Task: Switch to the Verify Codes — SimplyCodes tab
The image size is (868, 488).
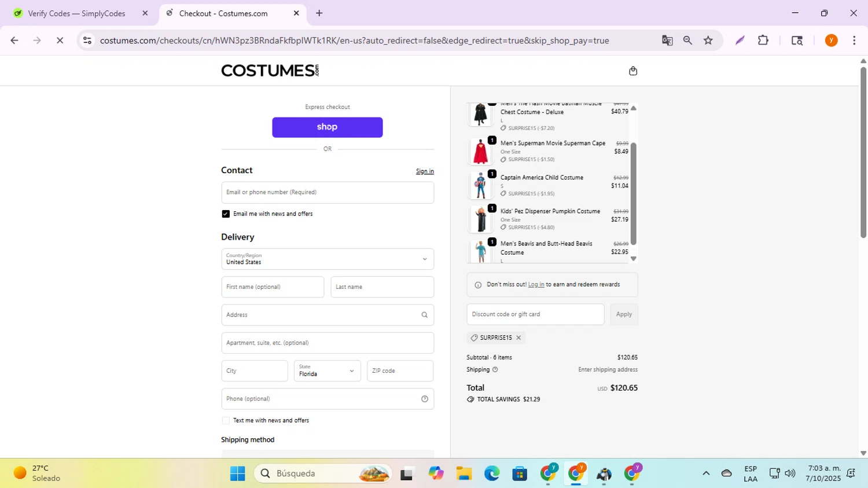Action: (x=77, y=13)
